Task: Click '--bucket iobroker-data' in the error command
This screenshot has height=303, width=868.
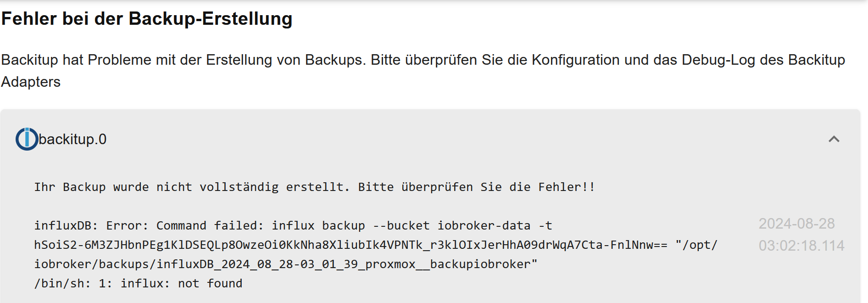Action: (x=451, y=226)
